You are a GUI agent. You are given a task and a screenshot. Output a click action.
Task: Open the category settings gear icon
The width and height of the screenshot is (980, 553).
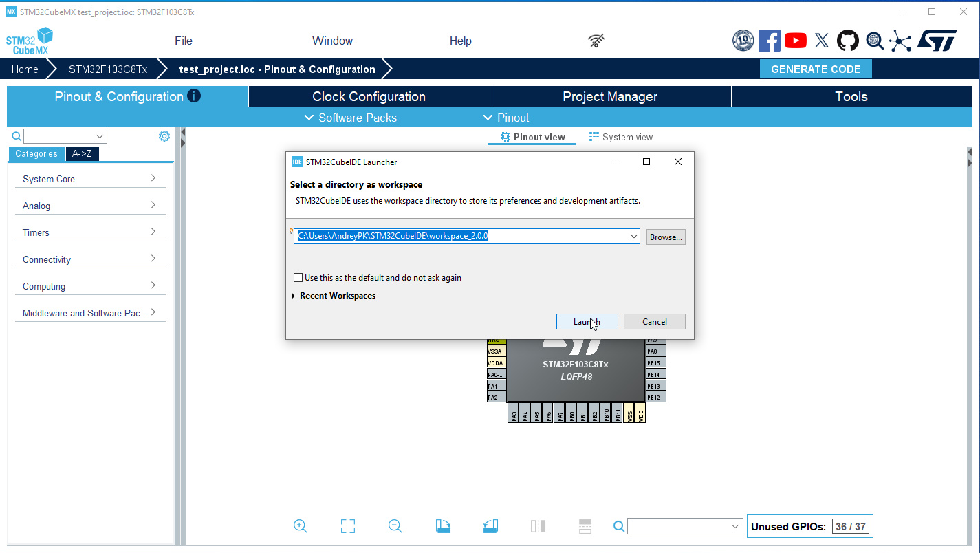point(164,136)
